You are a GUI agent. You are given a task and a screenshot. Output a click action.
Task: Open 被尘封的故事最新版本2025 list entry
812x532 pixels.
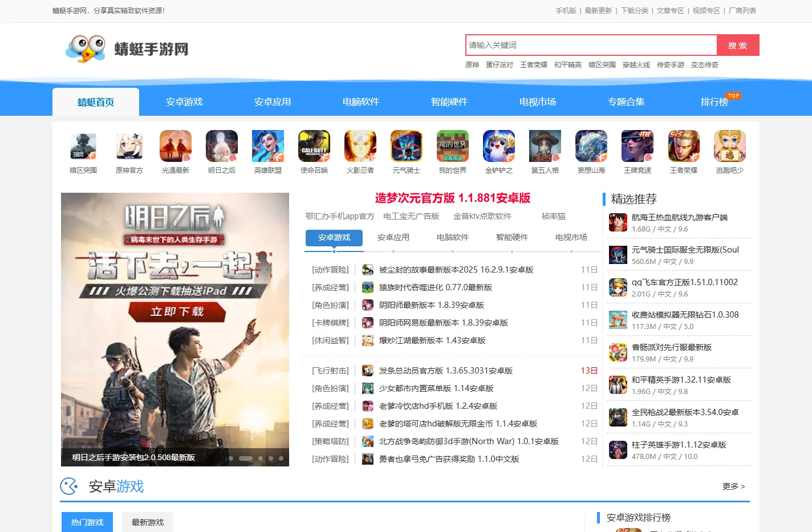click(456, 270)
